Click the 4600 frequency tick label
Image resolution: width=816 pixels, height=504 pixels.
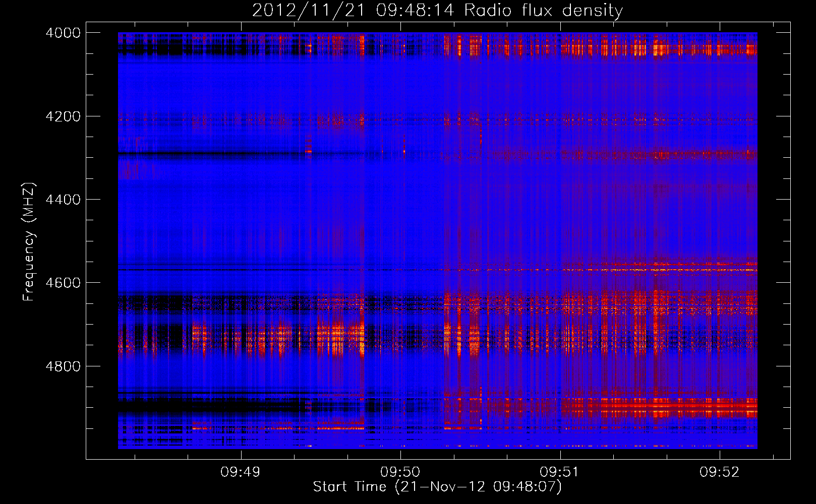(x=63, y=283)
